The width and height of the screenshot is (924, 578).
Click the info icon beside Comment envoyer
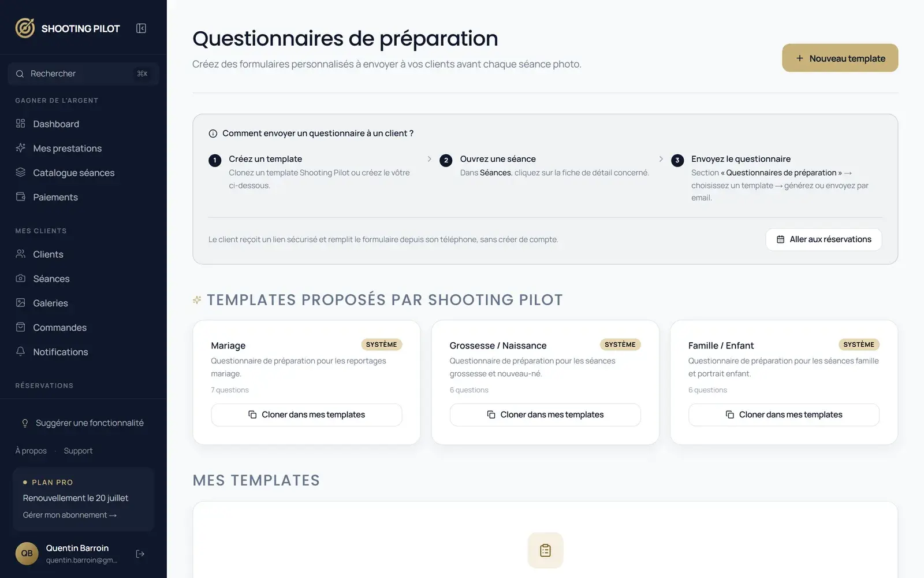[213, 134]
